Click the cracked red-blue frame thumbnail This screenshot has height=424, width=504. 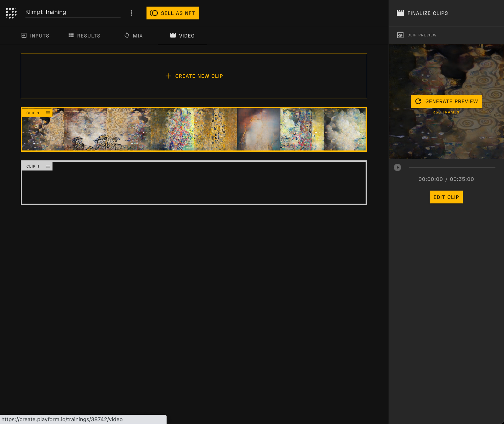pyautogui.click(x=259, y=130)
